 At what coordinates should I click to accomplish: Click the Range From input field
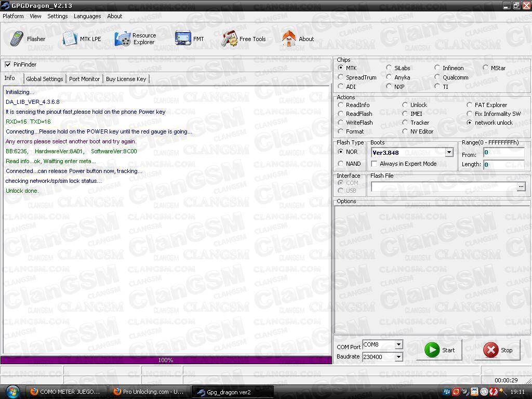504,153
